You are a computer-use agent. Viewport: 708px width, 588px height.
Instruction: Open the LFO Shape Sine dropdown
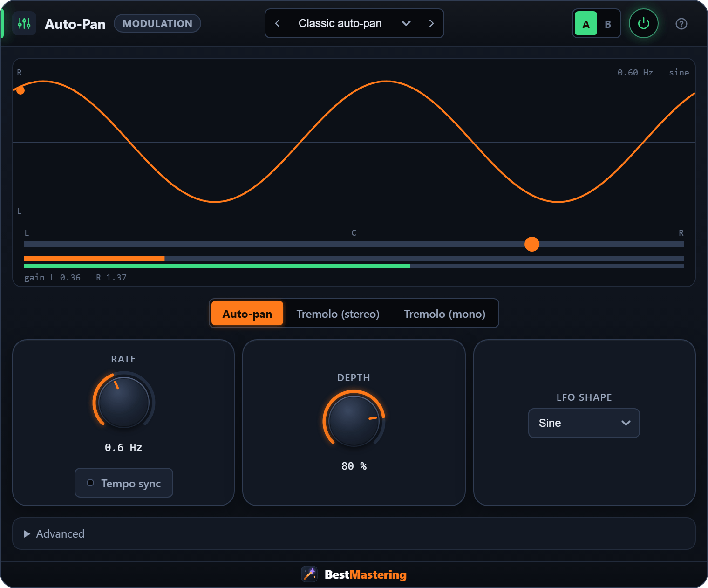584,423
